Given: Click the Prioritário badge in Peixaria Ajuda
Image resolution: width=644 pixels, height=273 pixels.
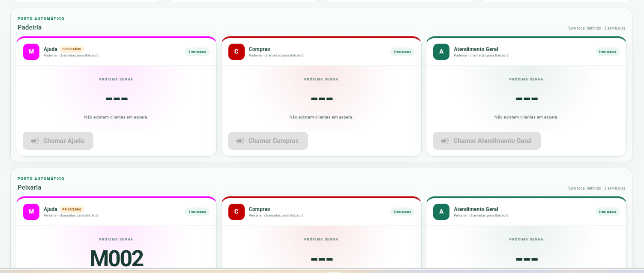Looking at the screenshot, I should 72,209.
